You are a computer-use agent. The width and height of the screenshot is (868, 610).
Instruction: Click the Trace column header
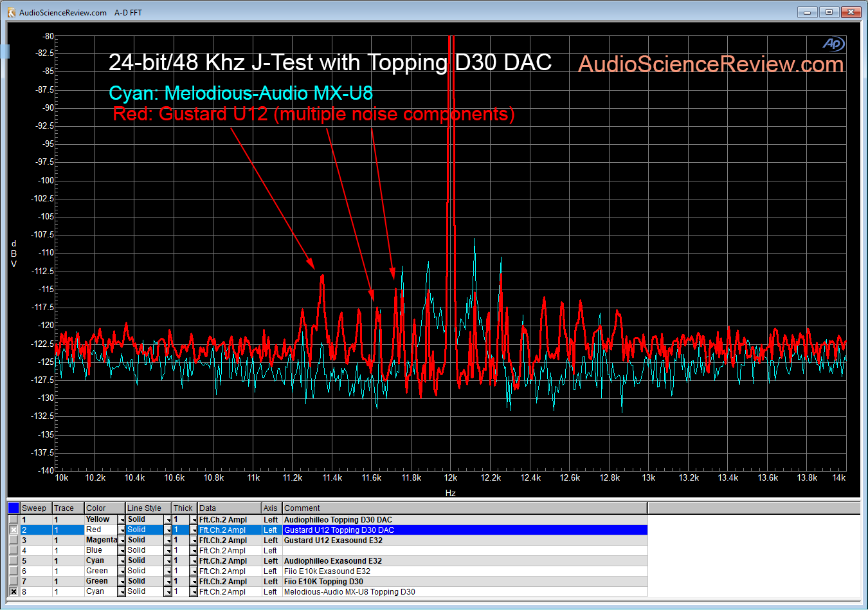click(68, 508)
